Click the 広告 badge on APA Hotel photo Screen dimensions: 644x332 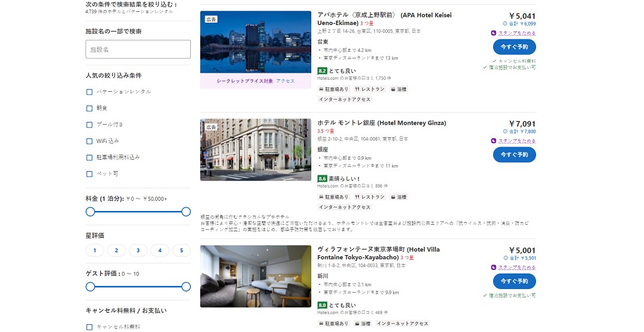(211, 19)
